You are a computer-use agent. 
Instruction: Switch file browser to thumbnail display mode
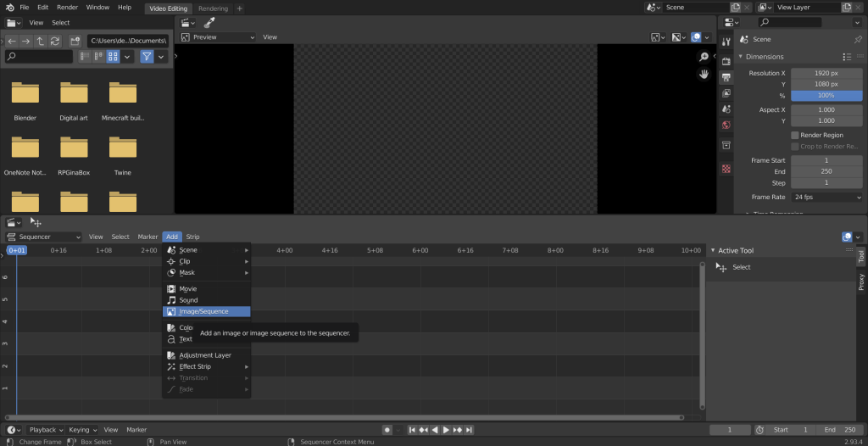113,57
